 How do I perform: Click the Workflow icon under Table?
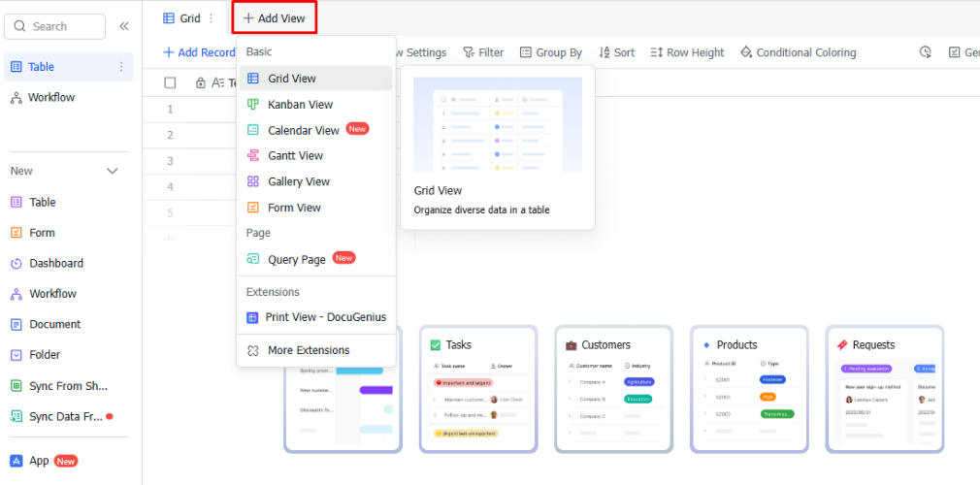point(16,98)
